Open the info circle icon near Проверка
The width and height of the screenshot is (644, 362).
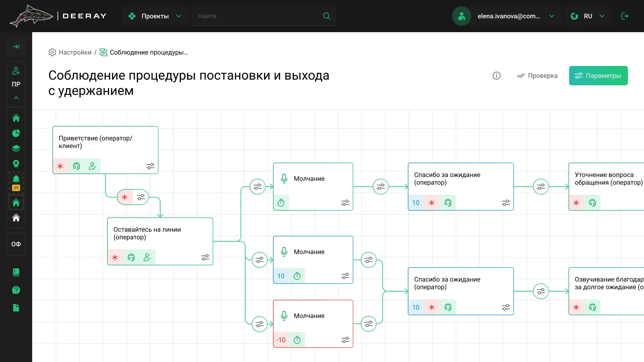coord(497,76)
